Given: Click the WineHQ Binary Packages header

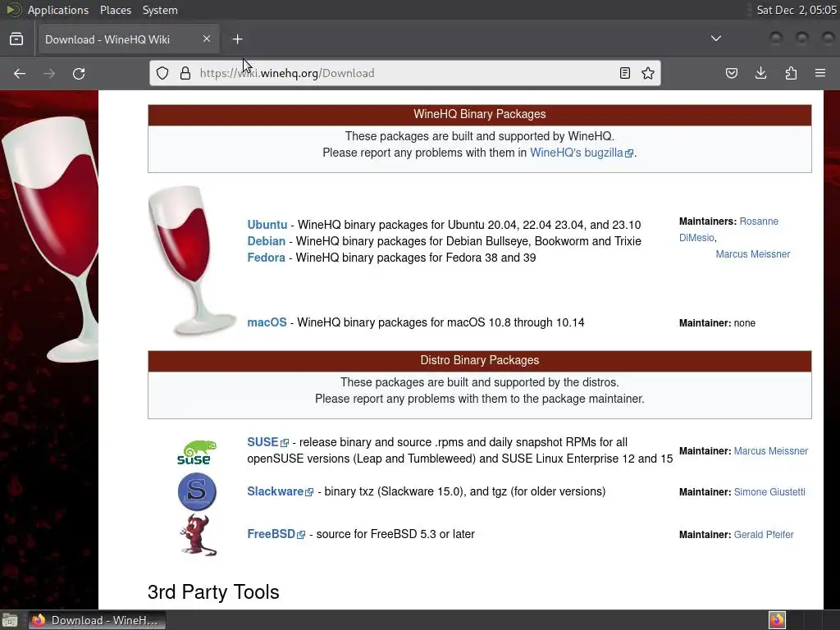Looking at the screenshot, I should tap(479, 114).
